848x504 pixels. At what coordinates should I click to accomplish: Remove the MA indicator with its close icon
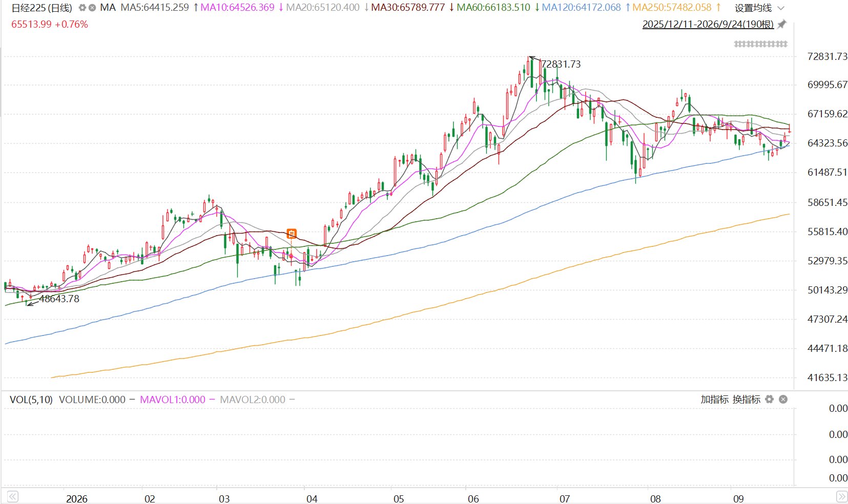click(x=92, y=8)
